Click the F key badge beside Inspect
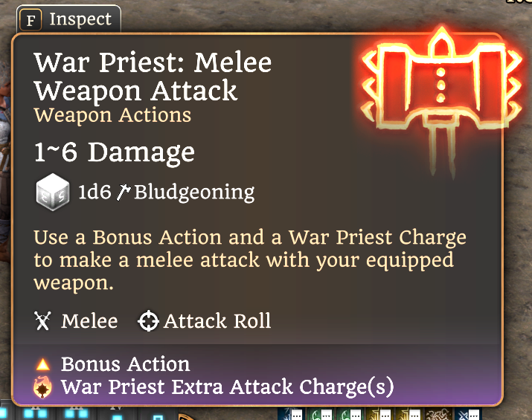The image size is (532, 420). click(x=31, y=20)
